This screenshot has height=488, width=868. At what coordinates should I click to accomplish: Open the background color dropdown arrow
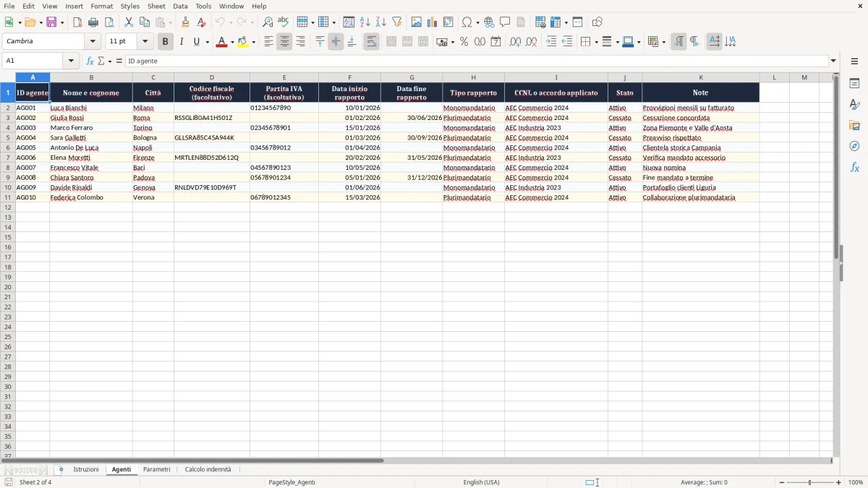coord(253,42)
